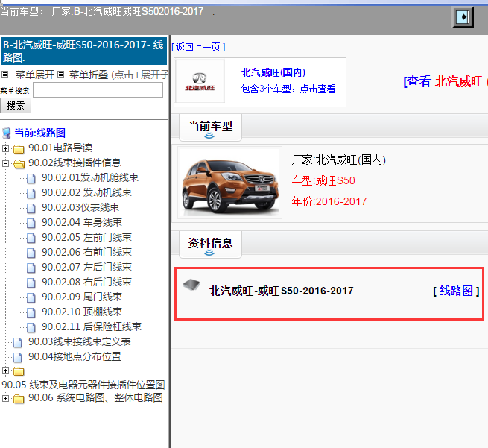488x448 pixels.
Task: Open tree item 90.02.08 右后门线束
Action: 87,282
